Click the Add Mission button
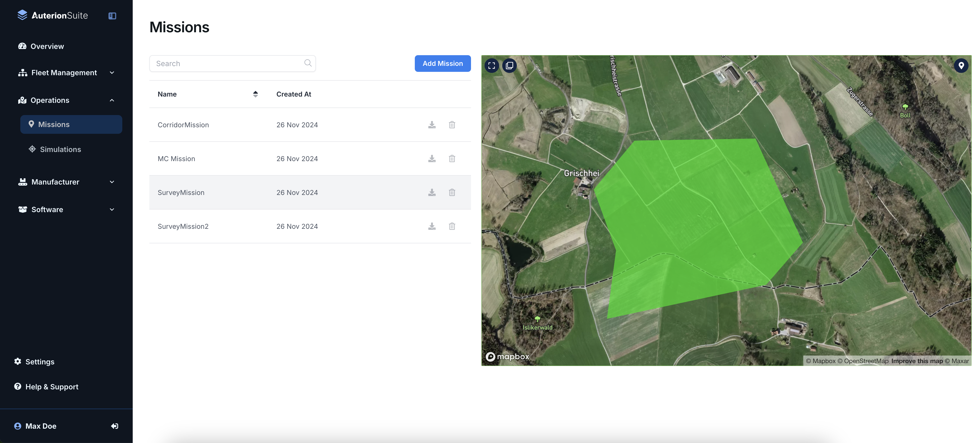Screen dimensions: 980x443 [442, 64]
